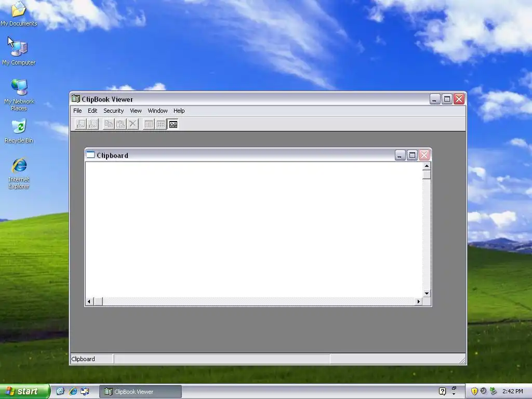Select the Recycle Bin desktop icon

(19, 131)
